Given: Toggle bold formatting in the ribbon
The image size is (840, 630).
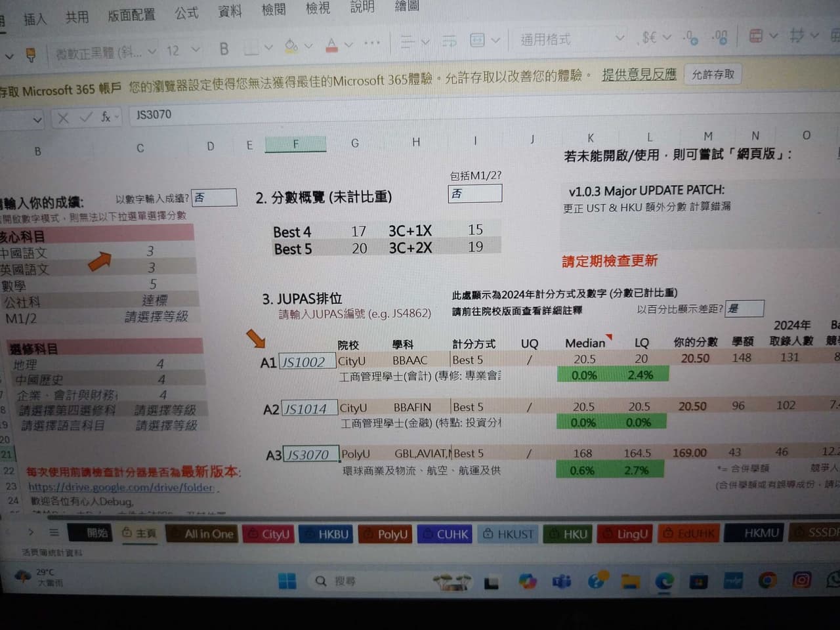Looking at the screenshot, I should [x=224, y=49].
